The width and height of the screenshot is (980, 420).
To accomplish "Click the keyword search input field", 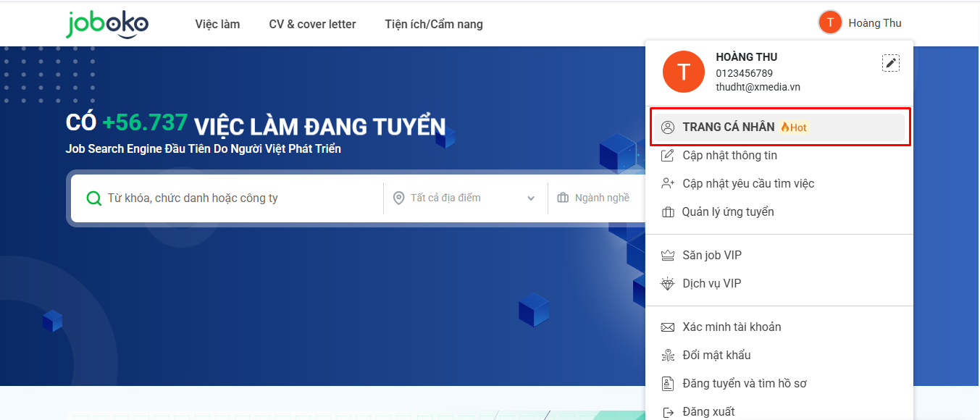I will point(239,198).
